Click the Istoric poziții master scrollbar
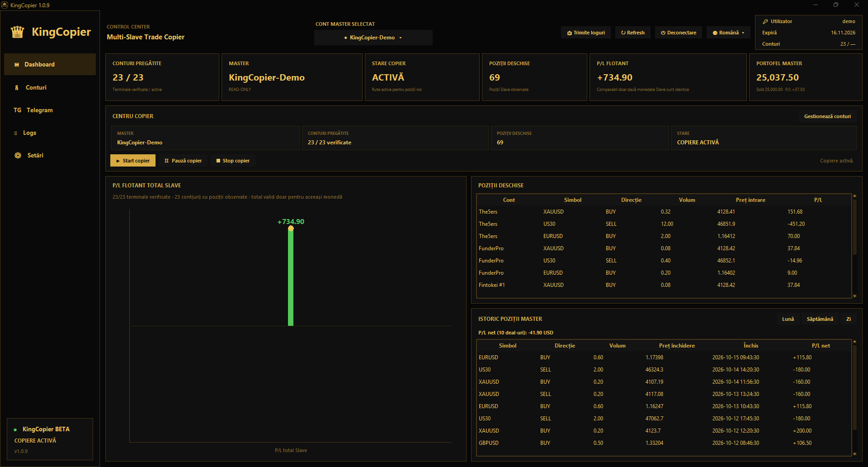 854,387
